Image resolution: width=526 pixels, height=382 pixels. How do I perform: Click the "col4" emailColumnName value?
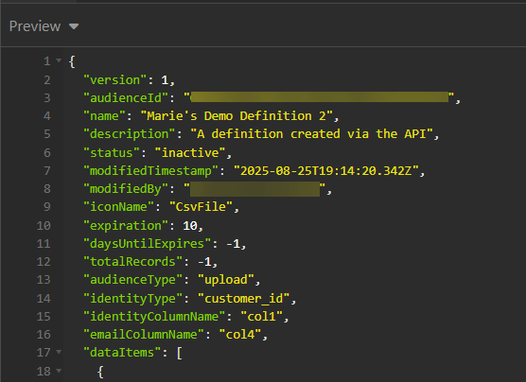[x=240, y=335]
